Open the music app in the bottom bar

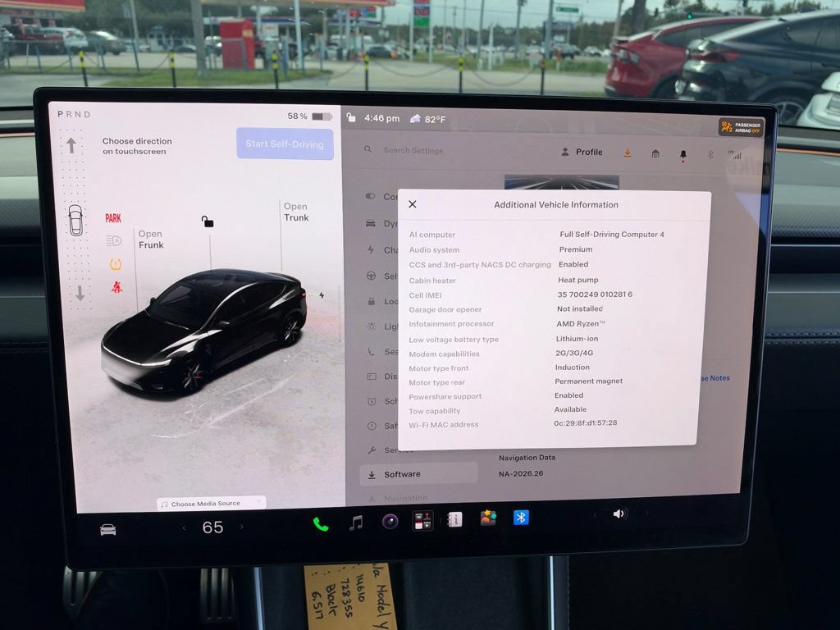pos(356,523)
